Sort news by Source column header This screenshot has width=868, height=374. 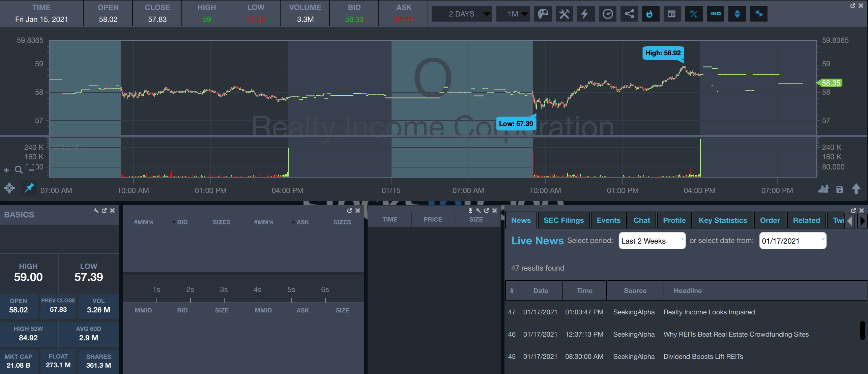635,290
